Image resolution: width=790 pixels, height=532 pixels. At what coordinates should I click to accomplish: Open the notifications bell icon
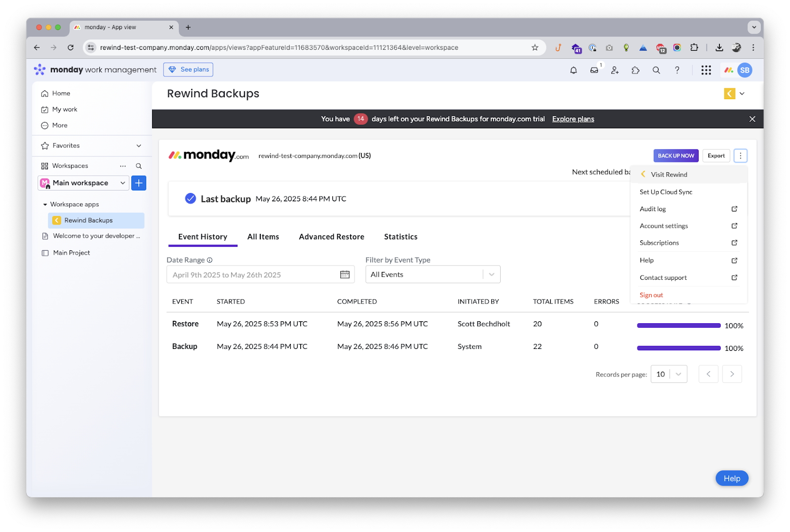573,70
